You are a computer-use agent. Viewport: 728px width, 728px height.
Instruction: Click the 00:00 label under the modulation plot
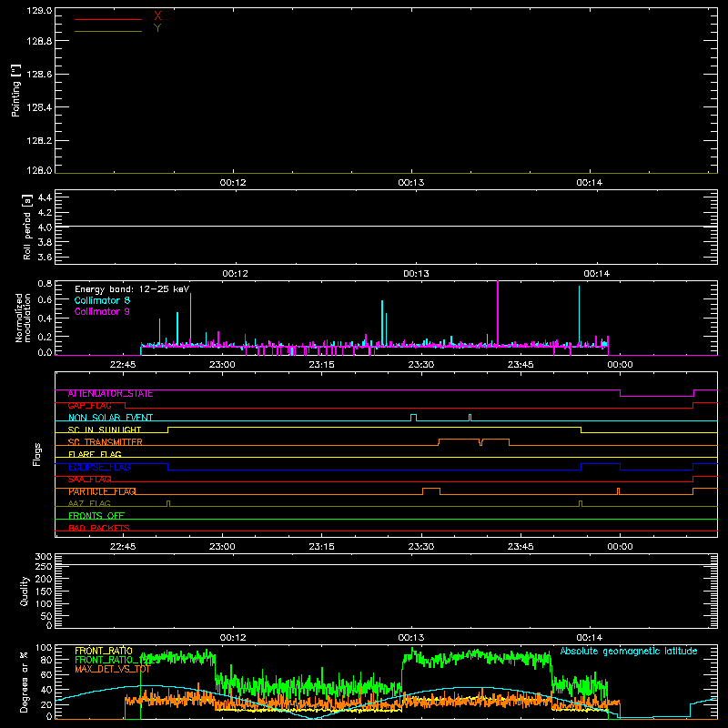click(621, 365)
